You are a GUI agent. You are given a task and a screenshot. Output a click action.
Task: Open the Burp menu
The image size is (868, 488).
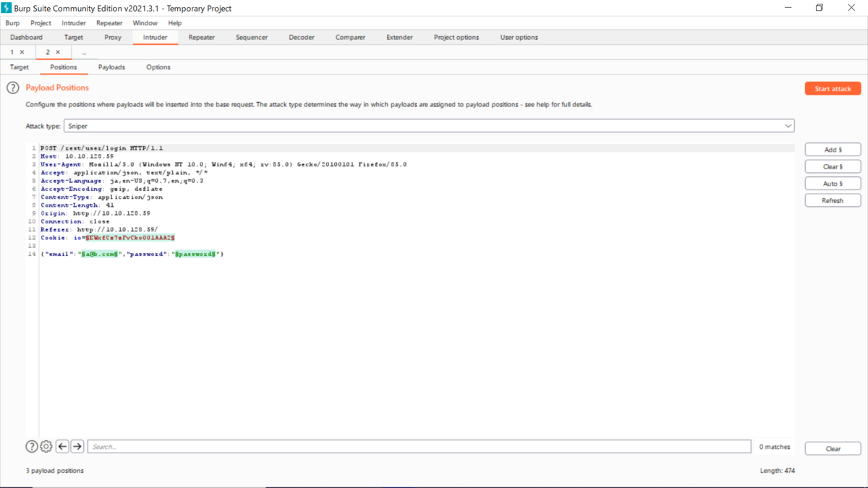[x=12, y=23]
